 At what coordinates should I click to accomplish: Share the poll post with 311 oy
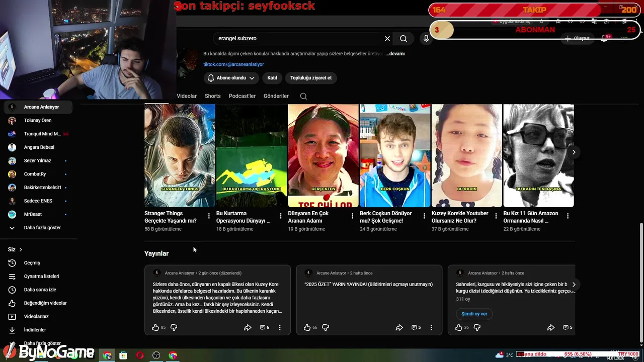(x=551, y=327)
